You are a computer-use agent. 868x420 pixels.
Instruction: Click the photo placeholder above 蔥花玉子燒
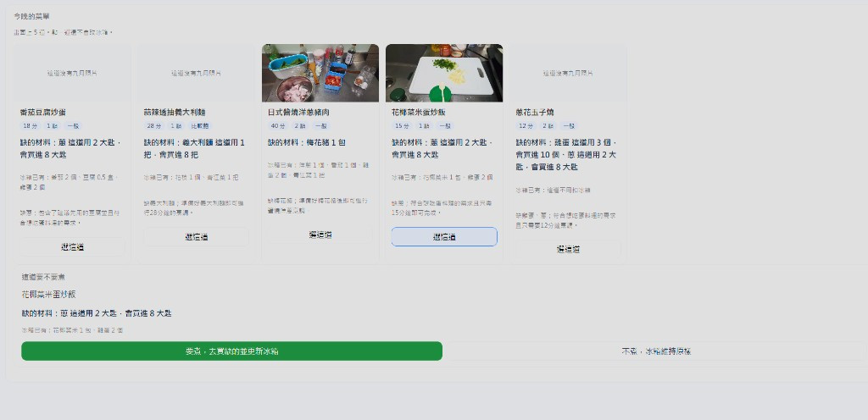click(x=568, y=73)
